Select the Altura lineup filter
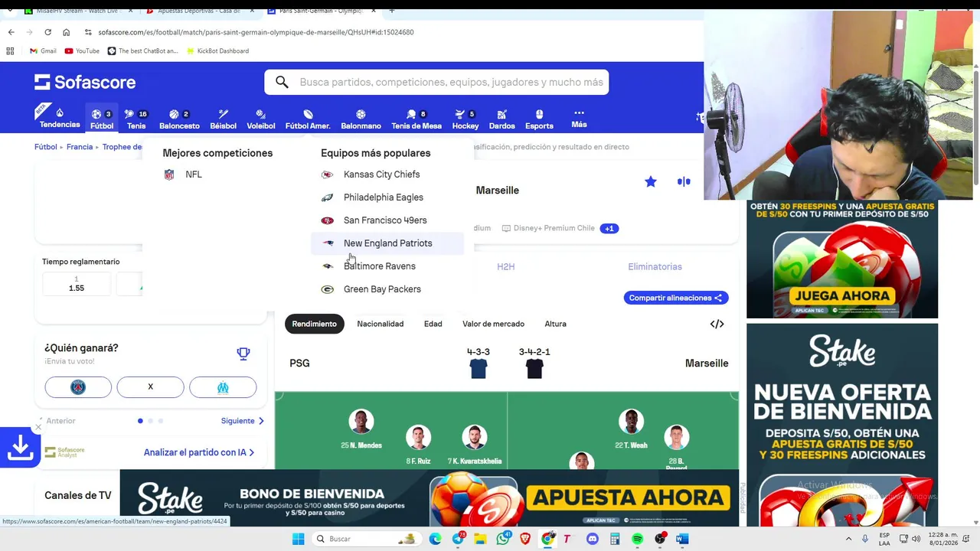Image resolution: width=980 pixels, height=551 pixels. point(555,324)
